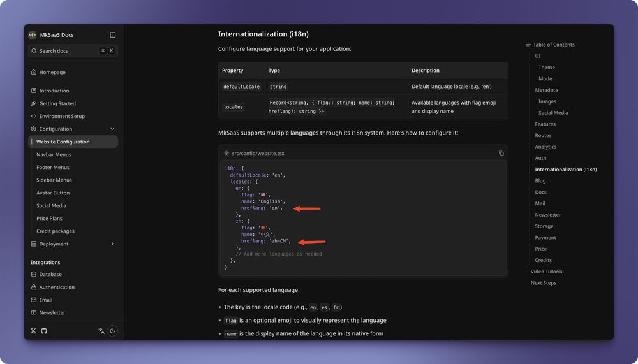Viewport: 638px width, 364px height.
Task: Jump to Payment in table of contents
Action: [545, 238]
